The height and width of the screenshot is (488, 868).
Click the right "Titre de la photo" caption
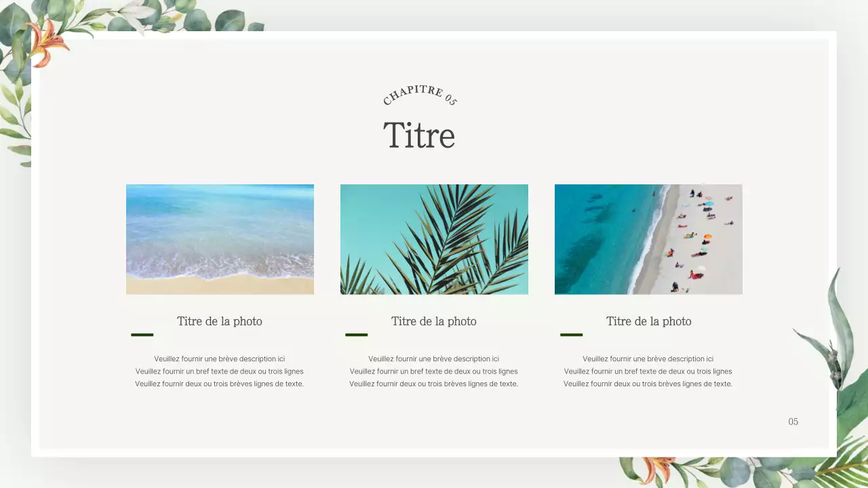(x=648, y=321)
